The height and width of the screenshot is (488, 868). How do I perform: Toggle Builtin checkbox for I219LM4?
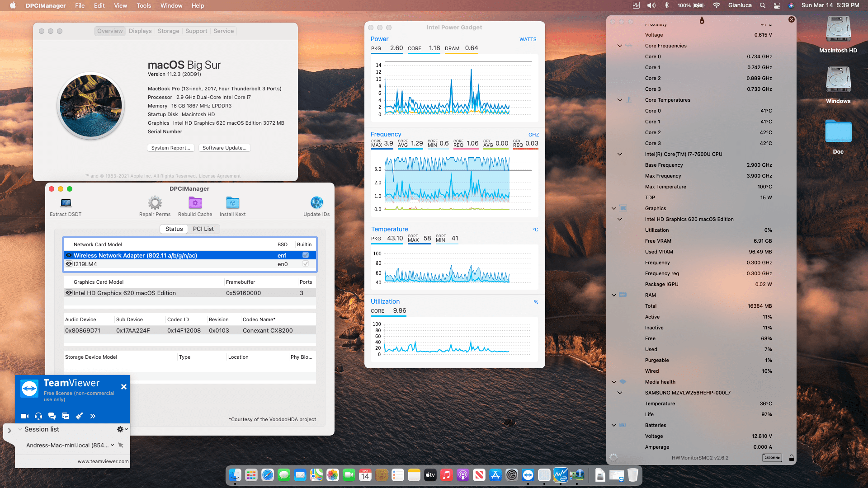click(x=306, y=264)
